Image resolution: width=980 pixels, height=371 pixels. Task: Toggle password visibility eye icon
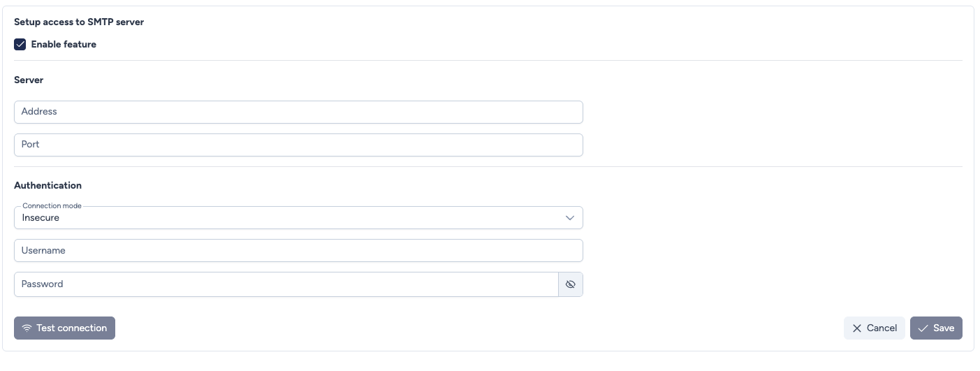point(571,284)
